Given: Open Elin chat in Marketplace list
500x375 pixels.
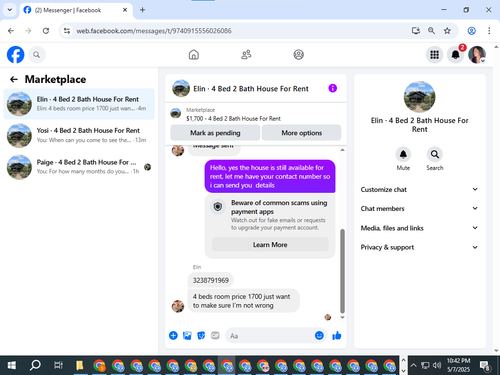Looking at the screenshot, I should pyautogui.click(x=79, y=104).
